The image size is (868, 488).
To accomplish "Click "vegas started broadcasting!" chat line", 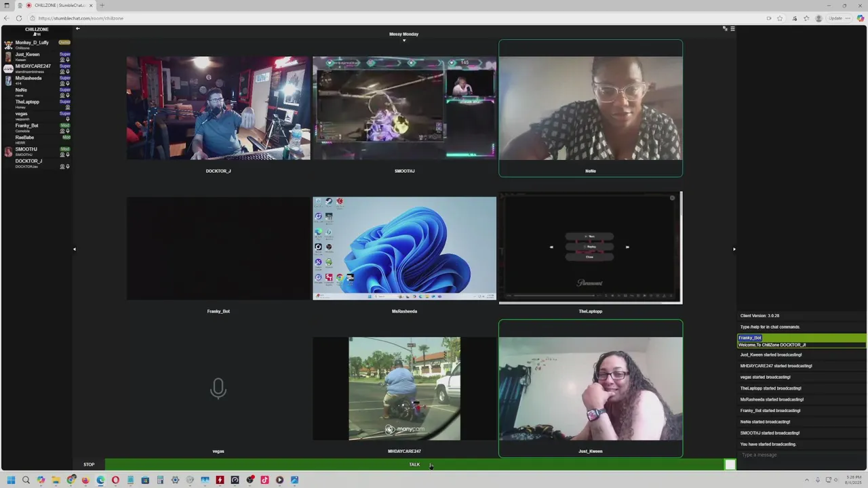I will coord(766,377).
